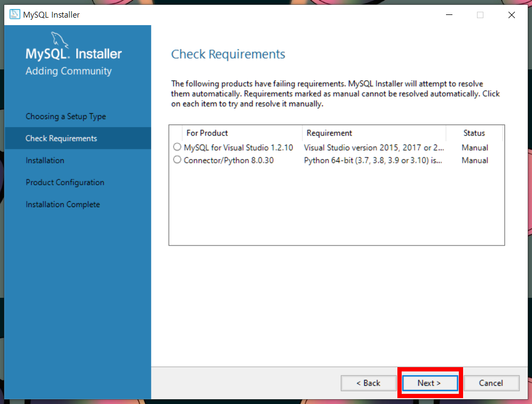Viewport: 532px width, 404px height.
Task: Open the Installation sidebar step
Action: pos(45,160)
